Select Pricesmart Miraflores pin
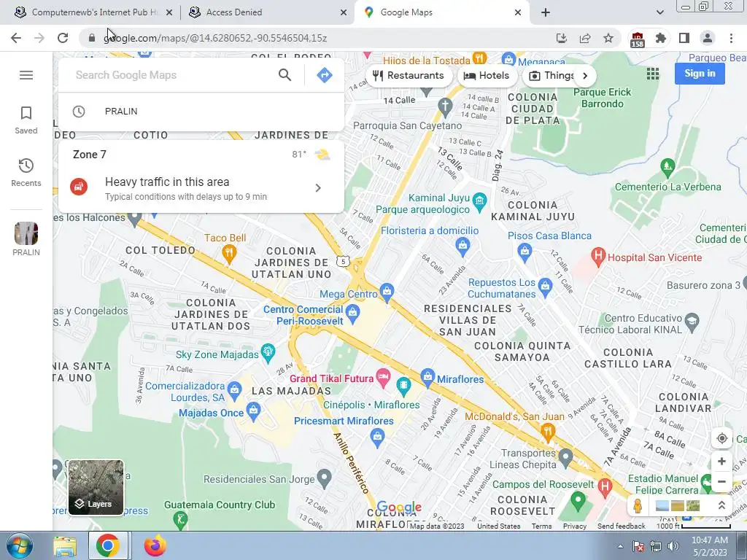This screenshot has width=747, height=560. pos(377,437)
